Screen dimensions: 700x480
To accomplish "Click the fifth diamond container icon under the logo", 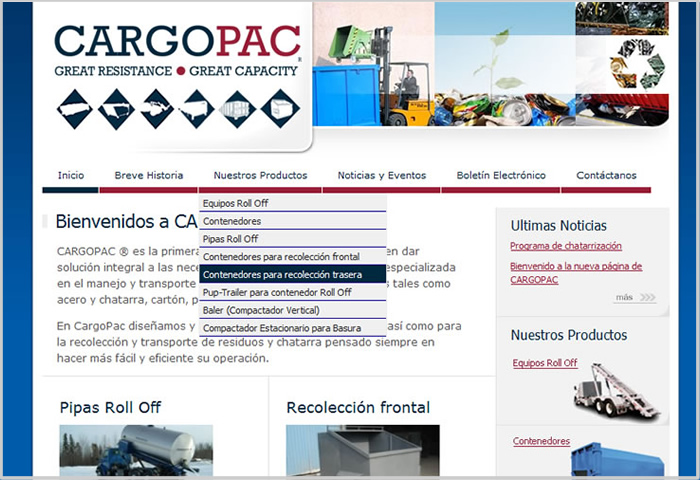I will (x=238, y=109).
